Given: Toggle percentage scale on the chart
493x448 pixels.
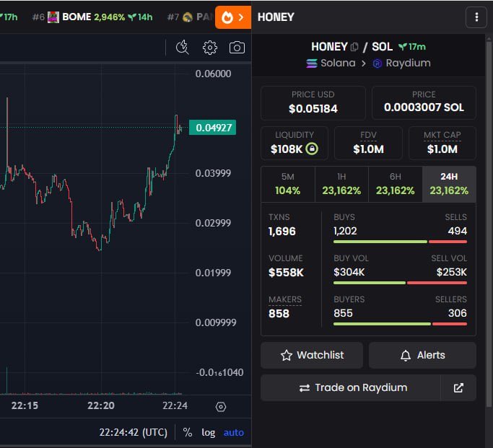Looking at the screenshot, I should [x=188, y=433].
